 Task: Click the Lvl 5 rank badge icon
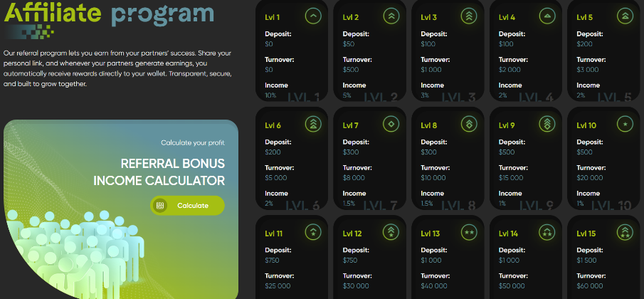coord(624,16)
